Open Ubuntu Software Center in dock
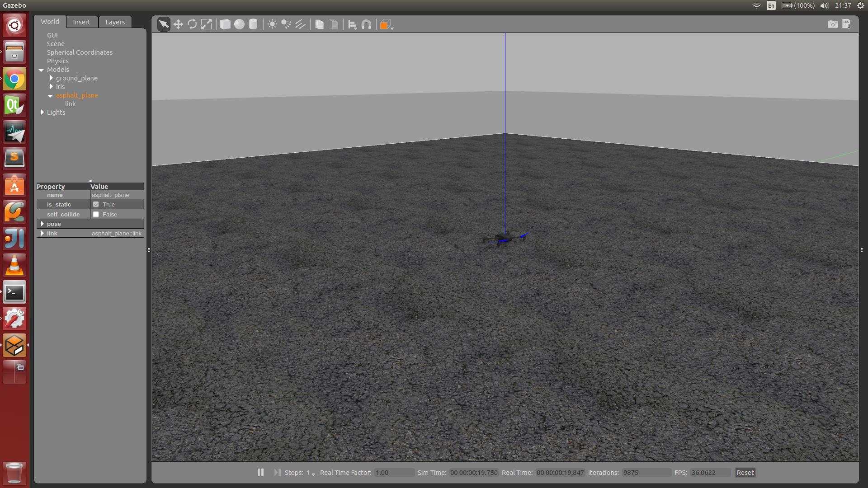Image resolution: width=868 pixels, height=488 pixels. click(x=14, y=186)
